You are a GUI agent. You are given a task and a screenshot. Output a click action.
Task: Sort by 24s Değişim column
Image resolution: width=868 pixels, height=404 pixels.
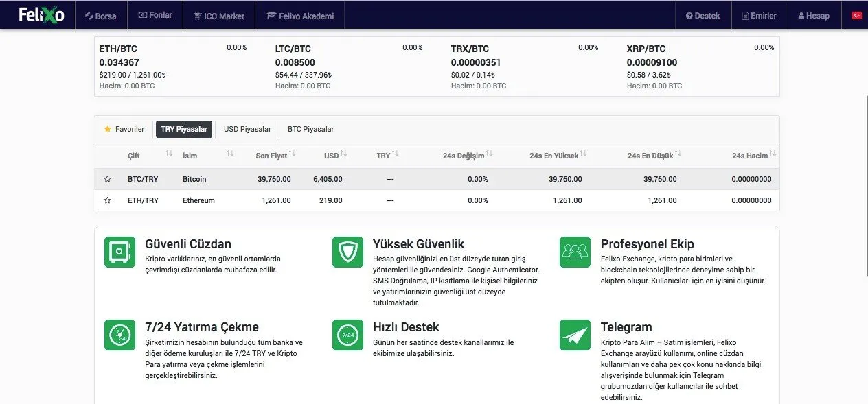468,156
